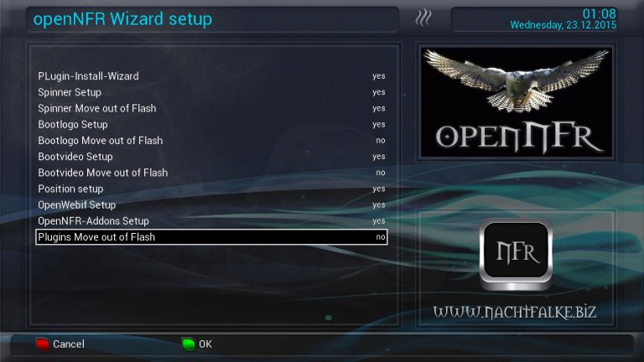Click the clock showing 01:08

click(600, 13)
